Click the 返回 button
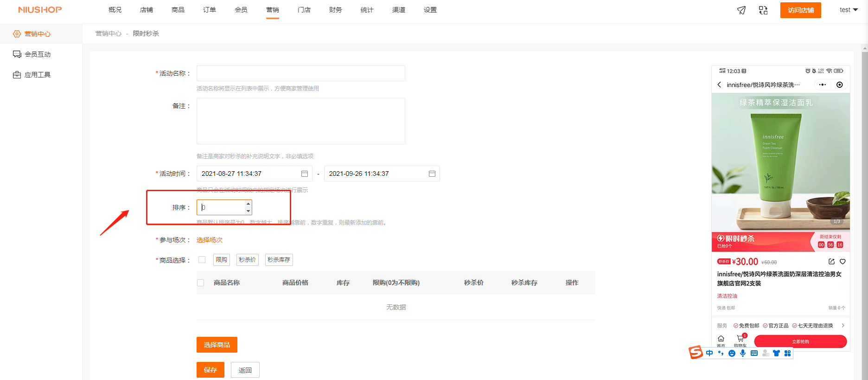 (245, 370)
